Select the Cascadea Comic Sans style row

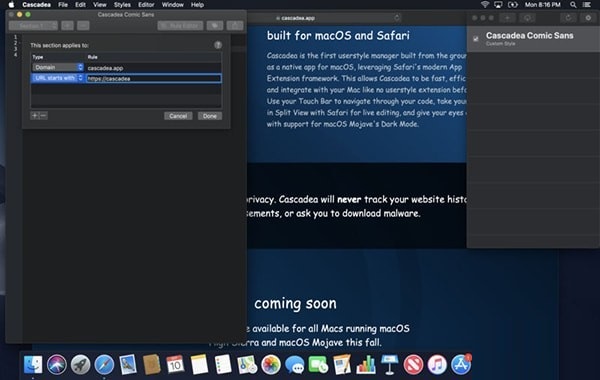533,39
